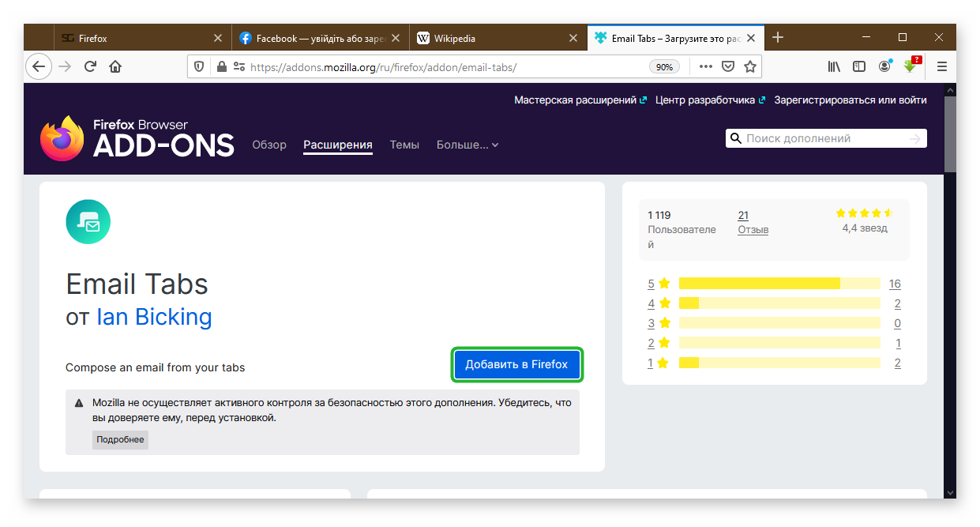The width and height of the screenshot is (980, 527).
Task: Click the Firefox Browser ADD-ONS logo
Action: tap(137, 138)
